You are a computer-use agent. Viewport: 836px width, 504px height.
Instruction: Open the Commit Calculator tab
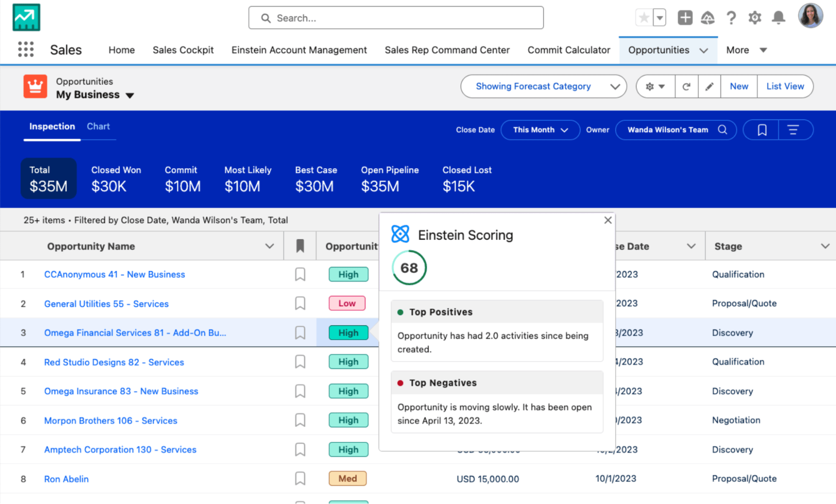click(569, 50)
